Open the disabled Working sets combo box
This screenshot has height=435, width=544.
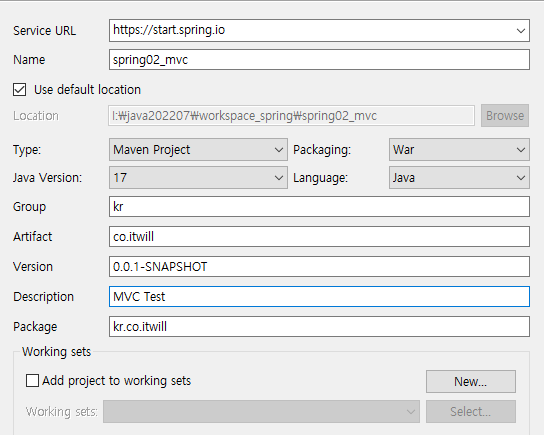(x=261, y=411)
